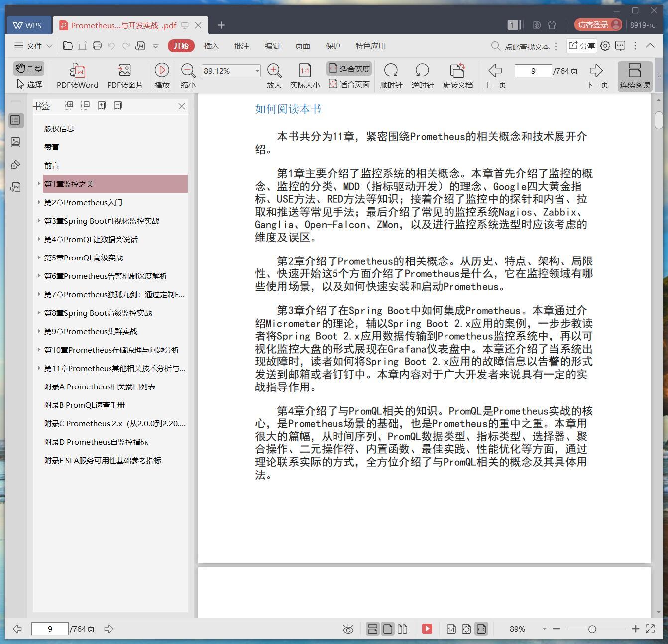Switch to the Select tool (选择)
This screenshot has height=644, width=668.
tap(29, 84)
